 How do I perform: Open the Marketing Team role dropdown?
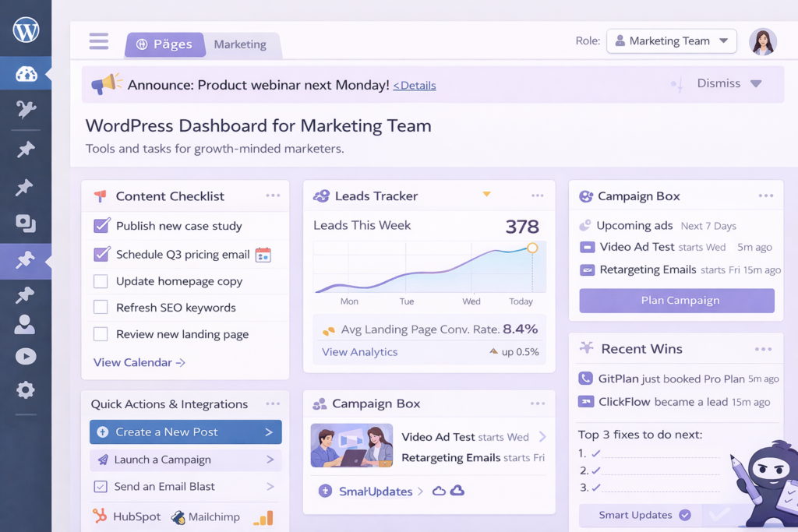pyautogui.click(x=671, y=41)
